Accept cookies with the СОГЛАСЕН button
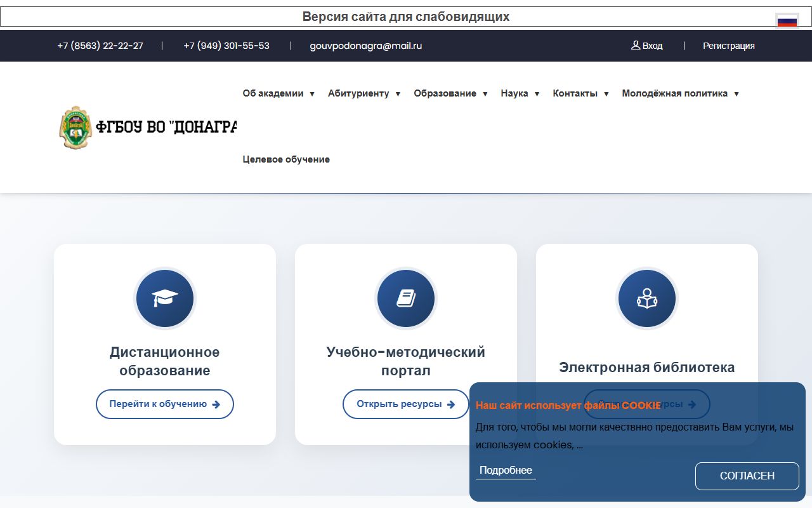This screenshot has height=508, width=812. pos(747,476)
